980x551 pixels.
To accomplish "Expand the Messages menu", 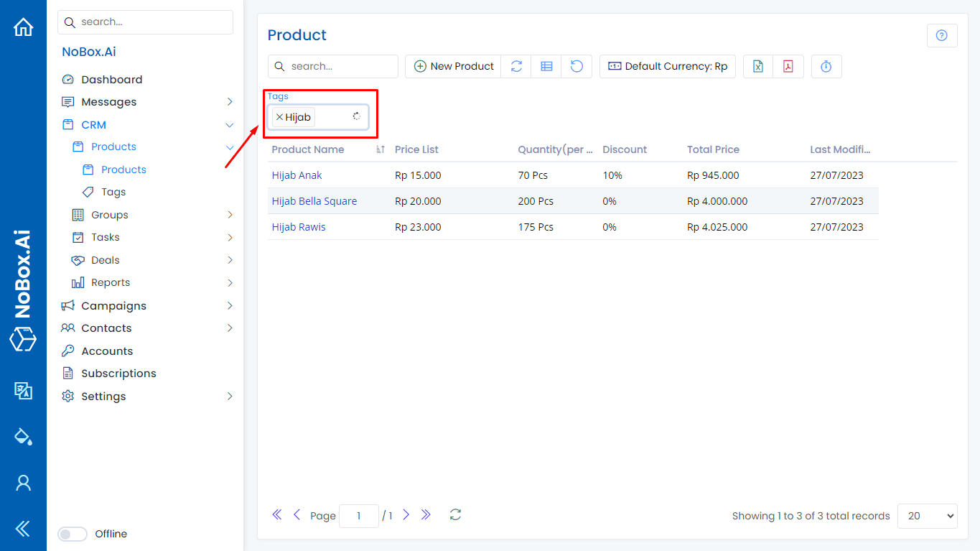I will pyautogui.click(x=230, y=101).
